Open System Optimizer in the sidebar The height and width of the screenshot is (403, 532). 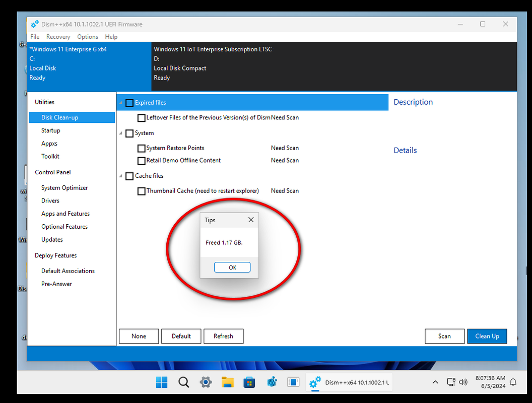point(64,187)
